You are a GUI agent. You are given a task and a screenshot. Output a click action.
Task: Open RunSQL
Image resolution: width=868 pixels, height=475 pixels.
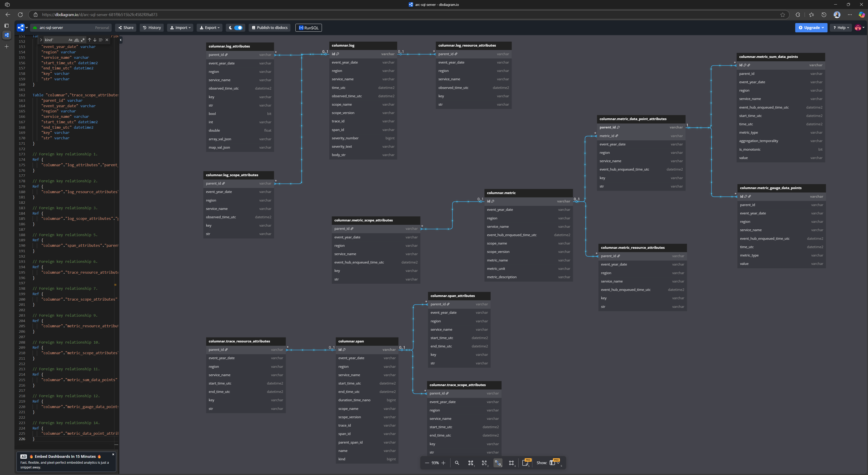click(x=309, y=28)
